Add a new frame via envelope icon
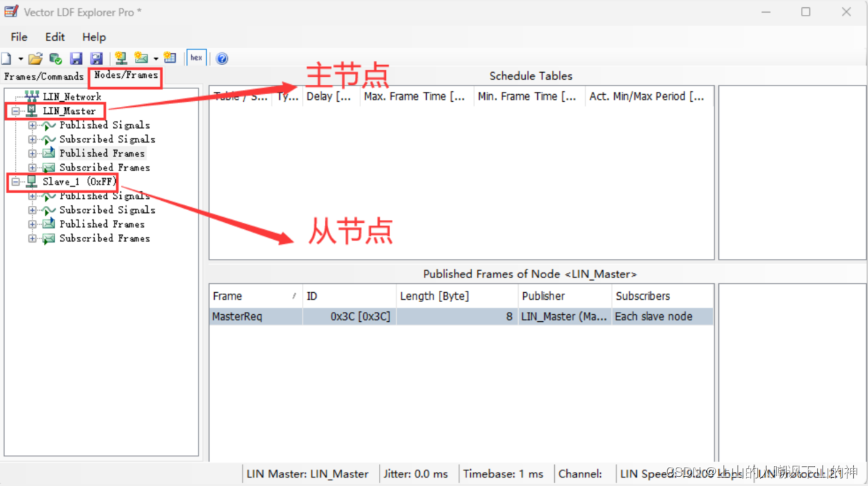Screen dimensions: 868x486 (x=141, y=59)
